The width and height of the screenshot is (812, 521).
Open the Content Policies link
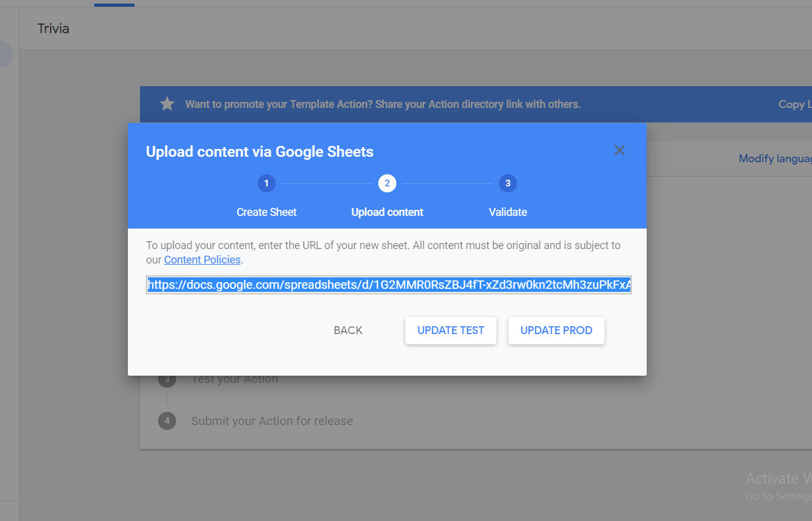click(x=202, y=260)
